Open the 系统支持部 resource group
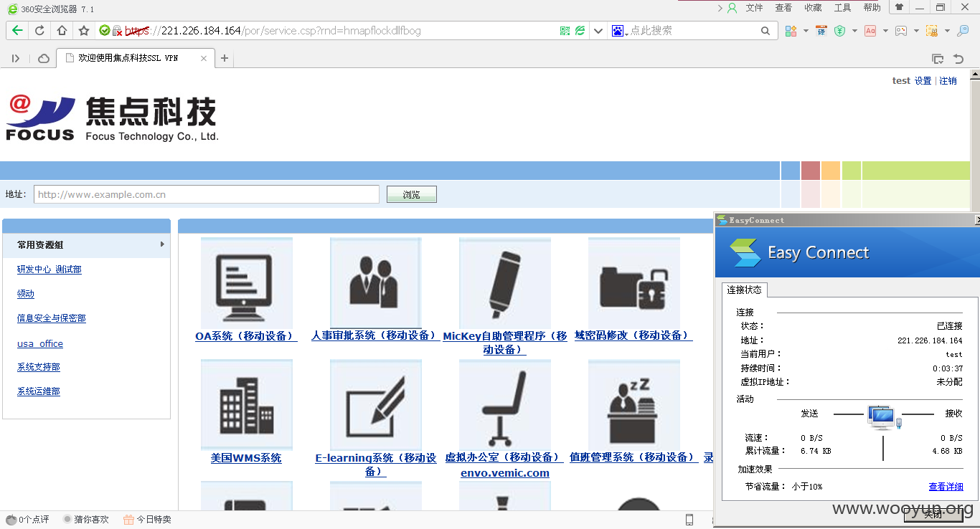The height and width of the screenshot is (529, 980). (x=39, y=367)
